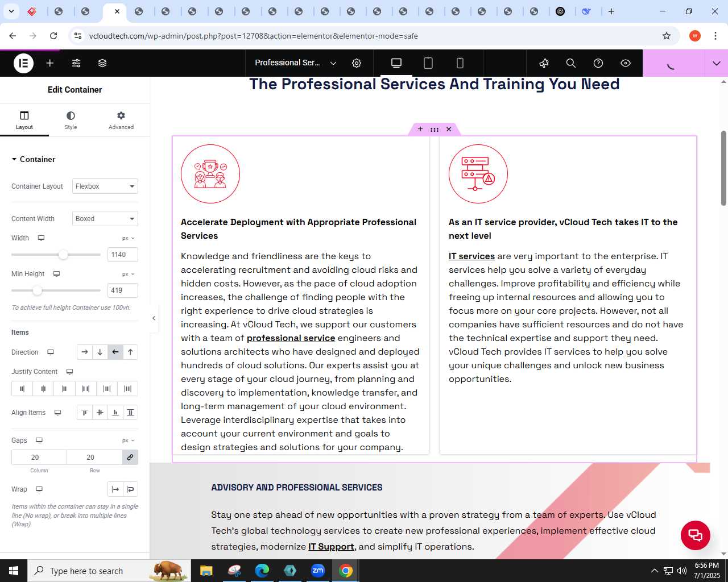The width and height of the screenshot is (728, 582).
Task: Open Zoom from the taskbar
Action: coord(318,571)
